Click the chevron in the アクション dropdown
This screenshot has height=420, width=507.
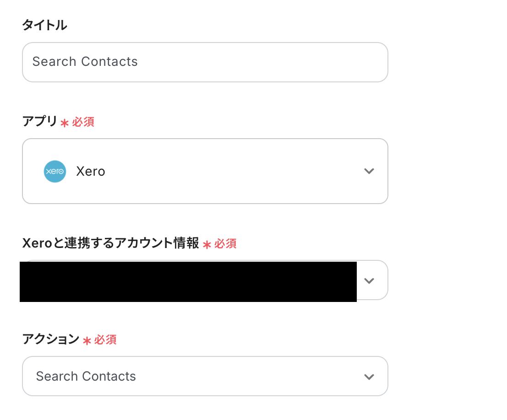369,377
